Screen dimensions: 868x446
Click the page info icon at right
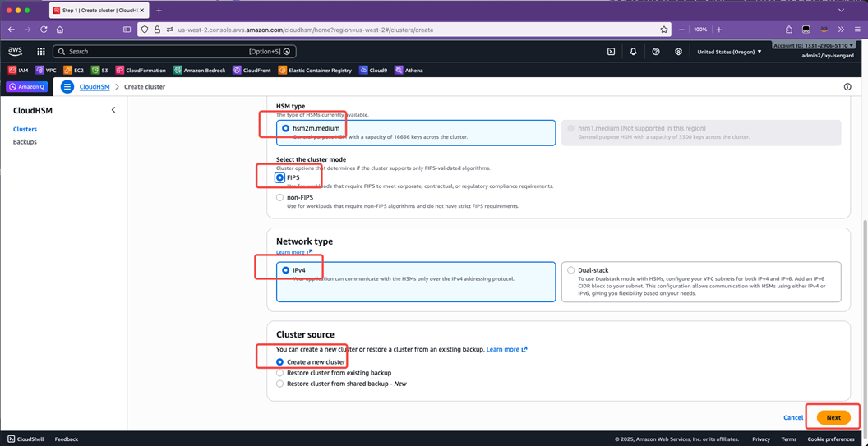click(847, 87)
